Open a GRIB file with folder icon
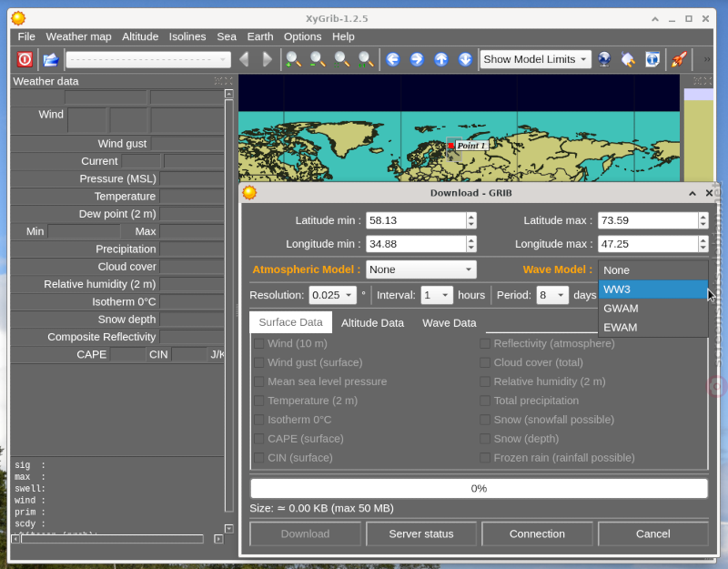Screen dimensions: 728x569 51,59
